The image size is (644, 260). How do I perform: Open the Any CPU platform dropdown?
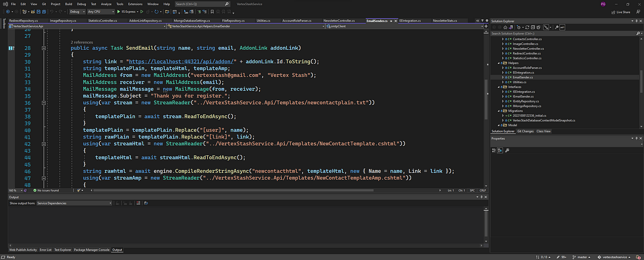pos(100,11)
